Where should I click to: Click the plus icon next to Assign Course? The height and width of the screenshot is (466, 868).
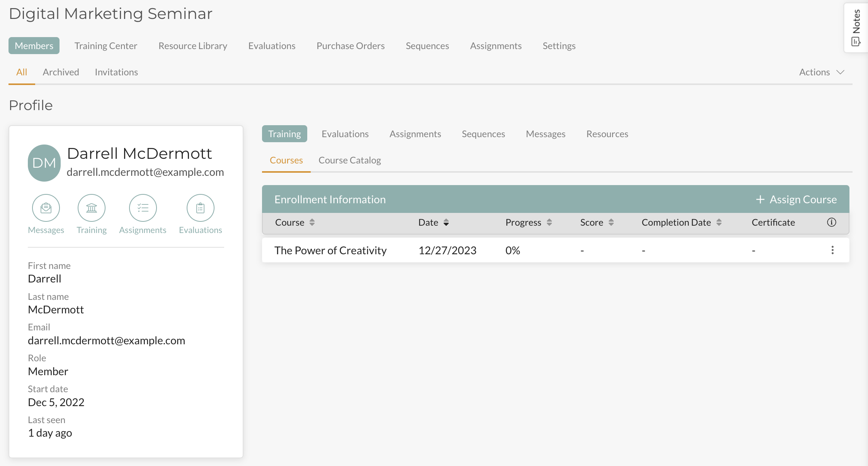click(760, 199)
